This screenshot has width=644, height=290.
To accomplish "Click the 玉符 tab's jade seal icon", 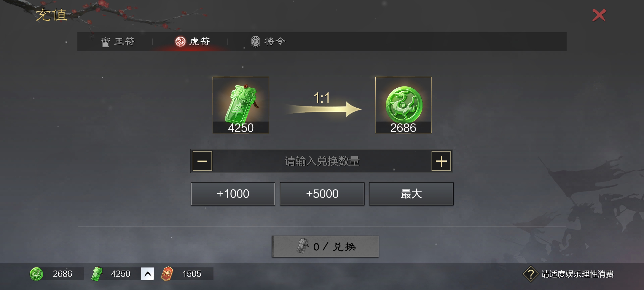I will [x=105, y=42].
